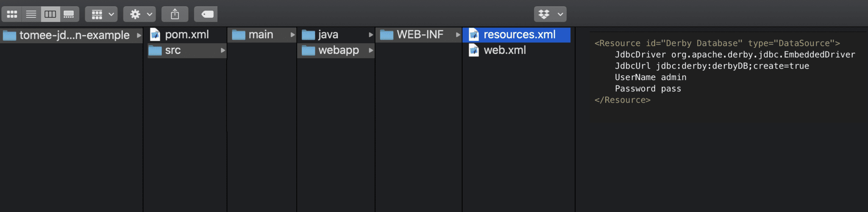
Task: Switch to list view mode
Action: pos(31,14)
